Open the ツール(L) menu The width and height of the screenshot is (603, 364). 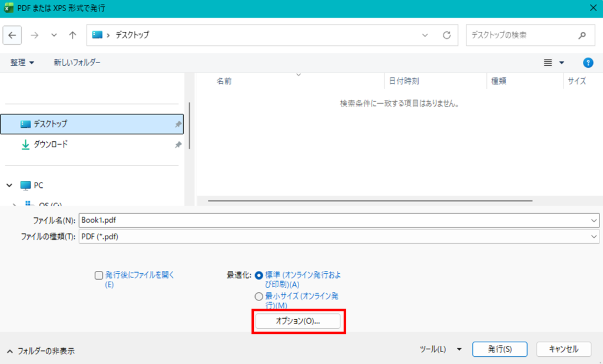(x=440, y=349)
